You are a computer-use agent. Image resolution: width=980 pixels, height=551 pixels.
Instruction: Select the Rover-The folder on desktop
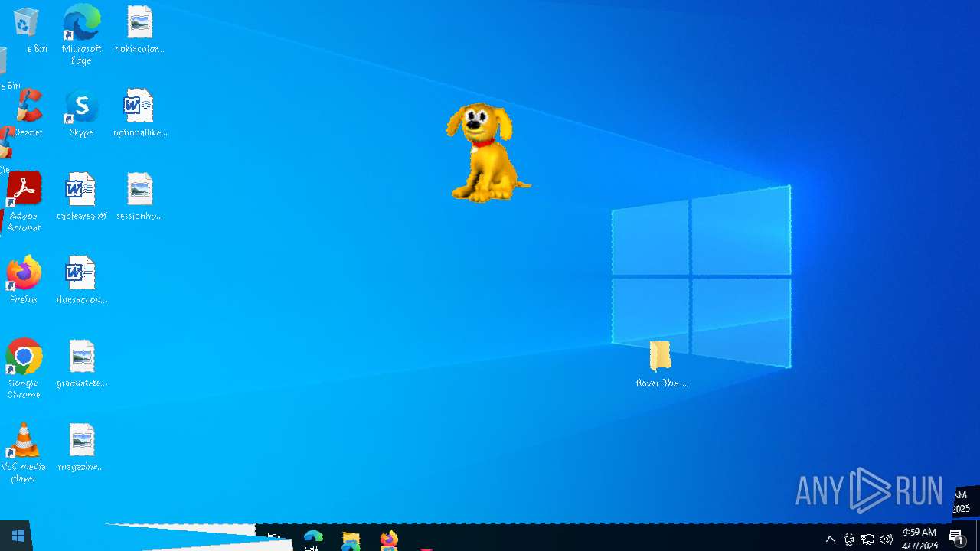(661, 364)
